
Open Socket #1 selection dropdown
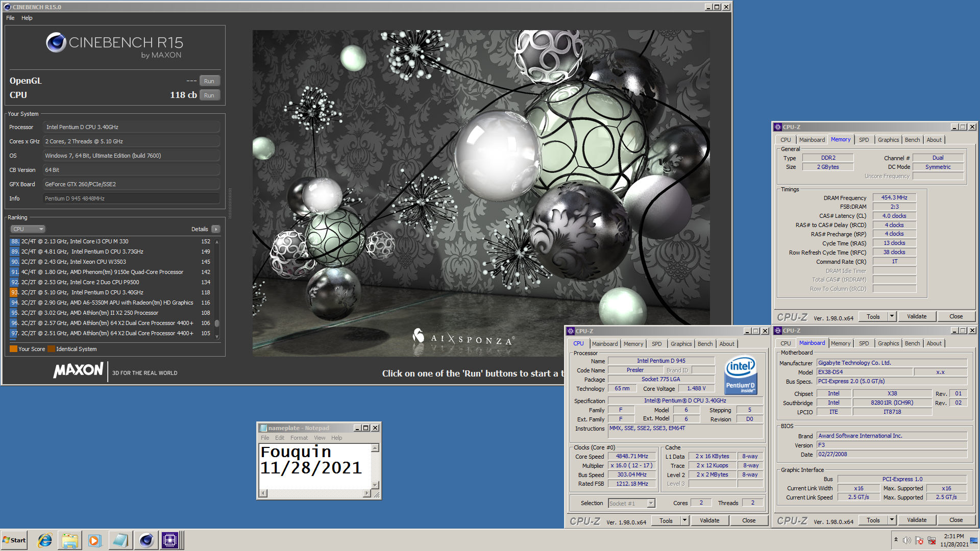631,504
